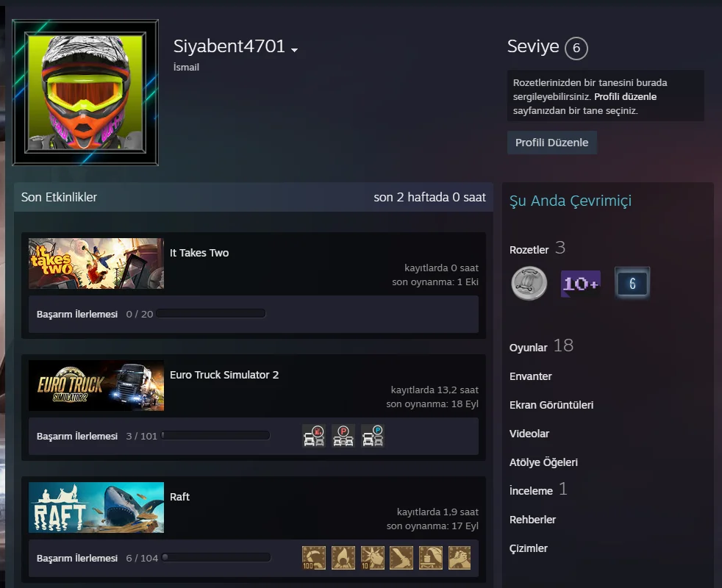Open the Siyabent4701 profile avatar image
The height and width of the screenshot is (588, 722).
point(85,92)
